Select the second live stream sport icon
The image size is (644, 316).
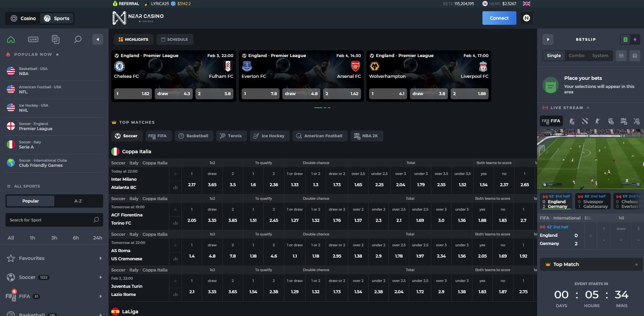(572, 121)
